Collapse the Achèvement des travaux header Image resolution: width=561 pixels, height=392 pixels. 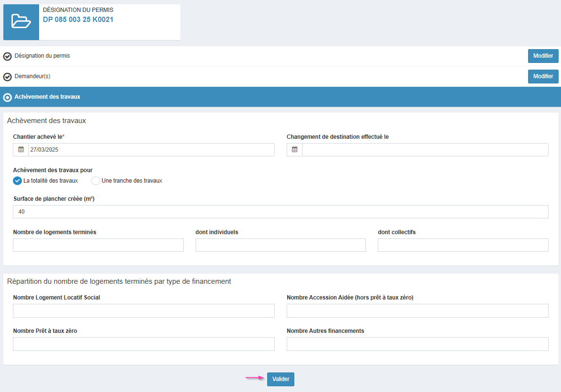[x=47, y=97]
